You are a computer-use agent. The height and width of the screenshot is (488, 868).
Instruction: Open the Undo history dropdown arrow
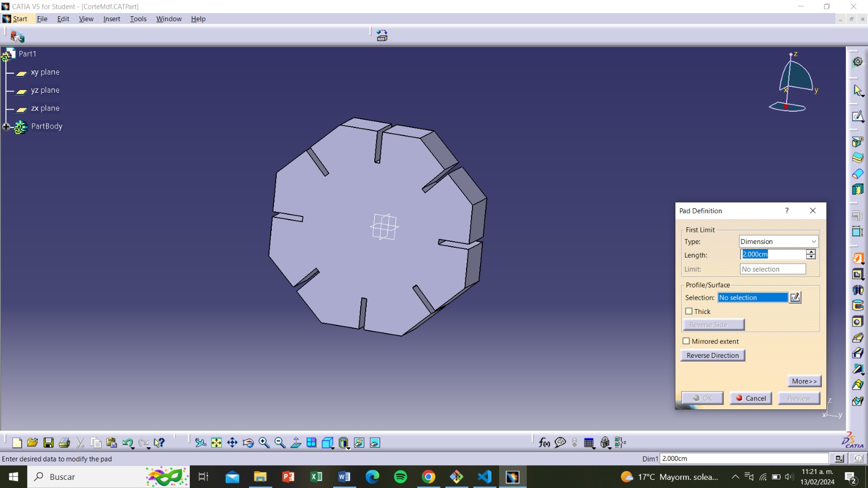pos(133,447)
